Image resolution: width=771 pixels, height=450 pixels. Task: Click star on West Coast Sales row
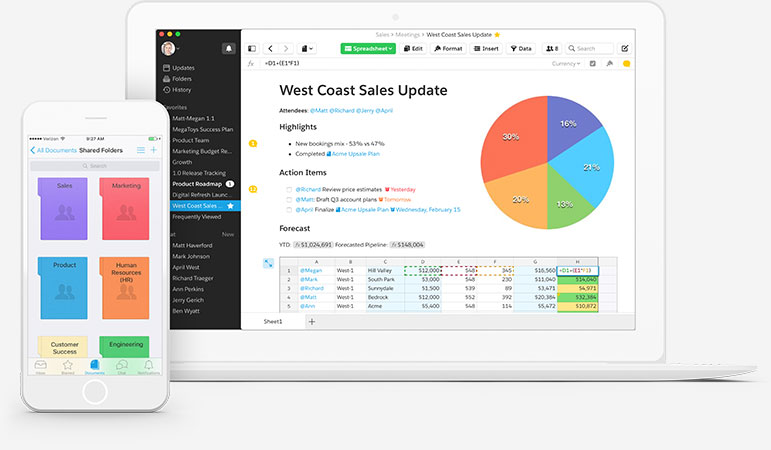pyautogui.click(x=230, y=206)
